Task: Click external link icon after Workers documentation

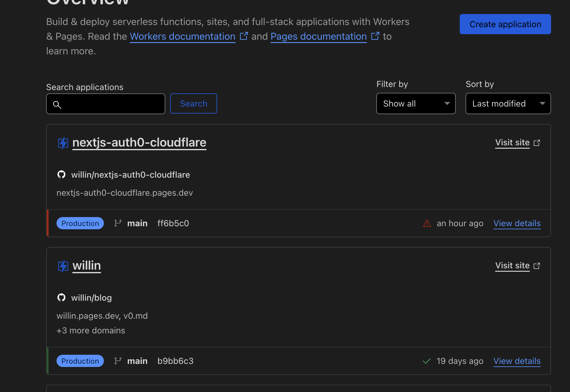Action: click(x=244, y=36)
